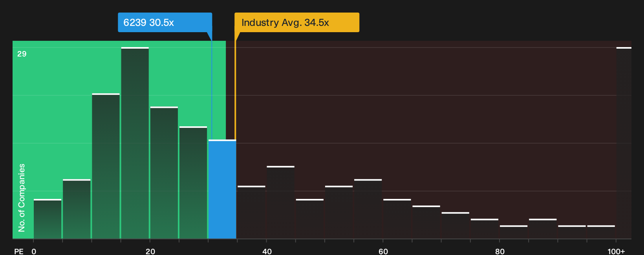Click the dark bar for PE 35-40
The width and height of the screenshot is (644, 255).
coord(251,212)
